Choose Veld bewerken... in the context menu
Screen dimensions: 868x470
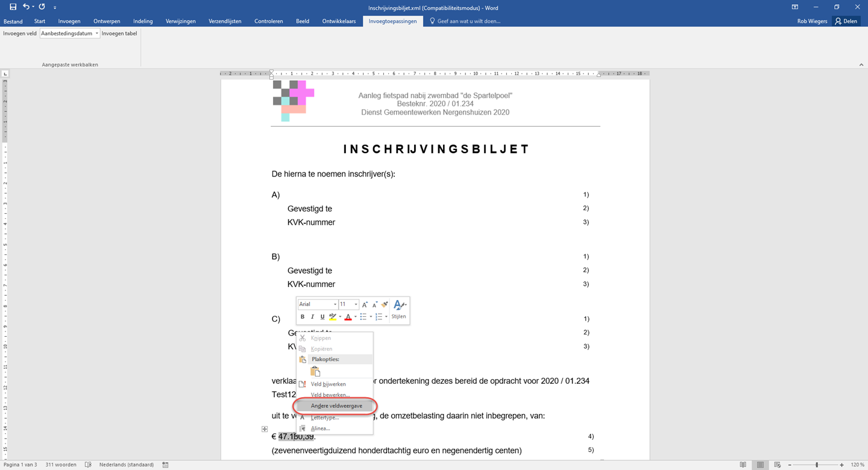(335, 395)
